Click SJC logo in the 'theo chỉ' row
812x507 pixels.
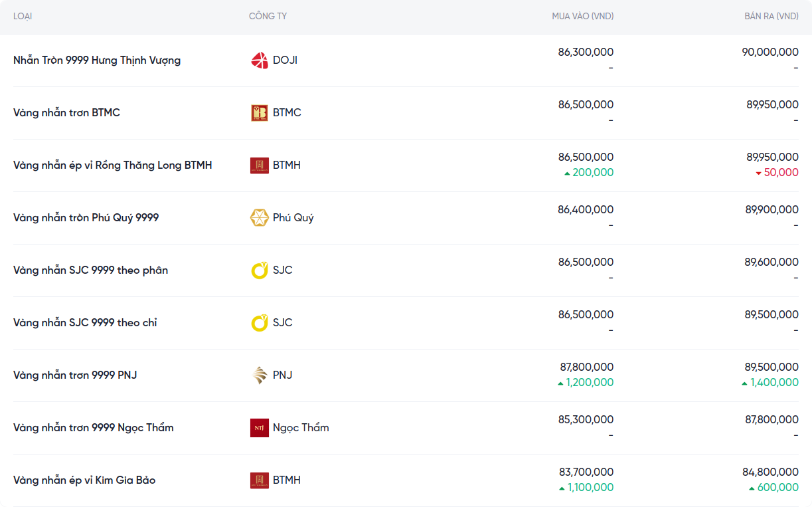point(259,323)
